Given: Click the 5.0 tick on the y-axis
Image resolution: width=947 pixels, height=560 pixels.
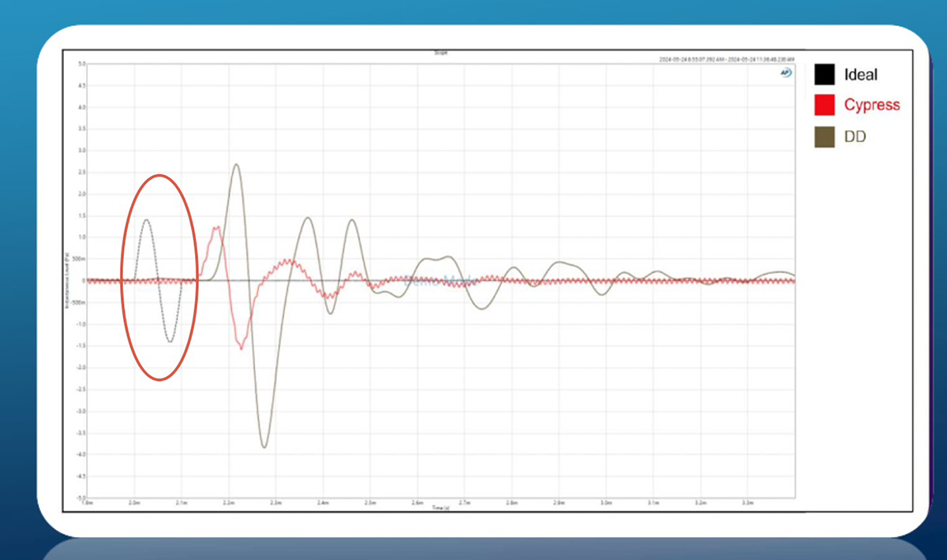Looking at the screenshot, I should [80, 63].
